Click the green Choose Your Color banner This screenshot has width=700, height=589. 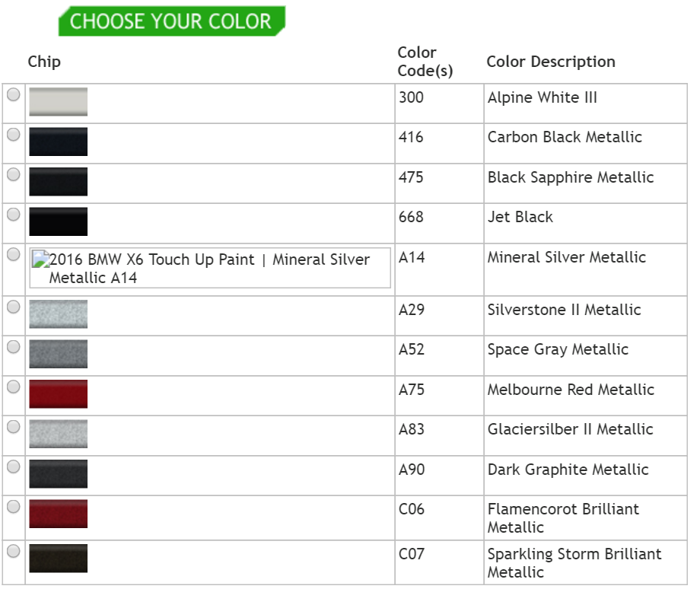171,21
